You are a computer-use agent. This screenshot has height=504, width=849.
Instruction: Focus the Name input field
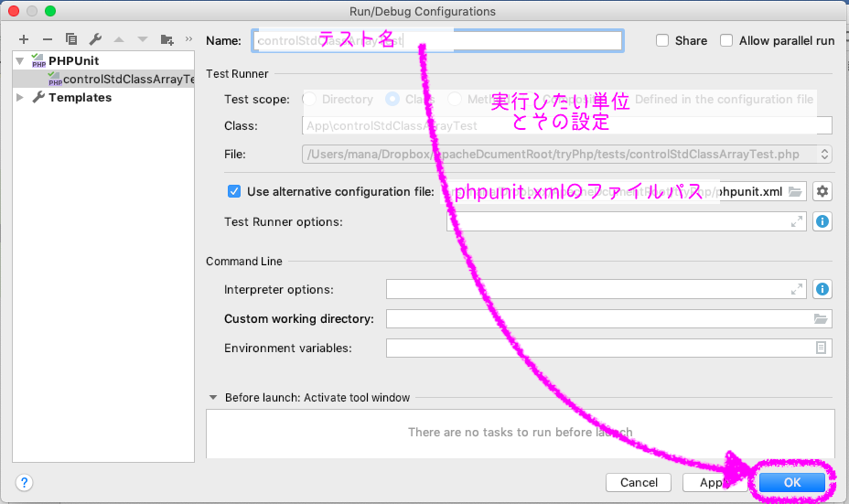coord(437,40)
